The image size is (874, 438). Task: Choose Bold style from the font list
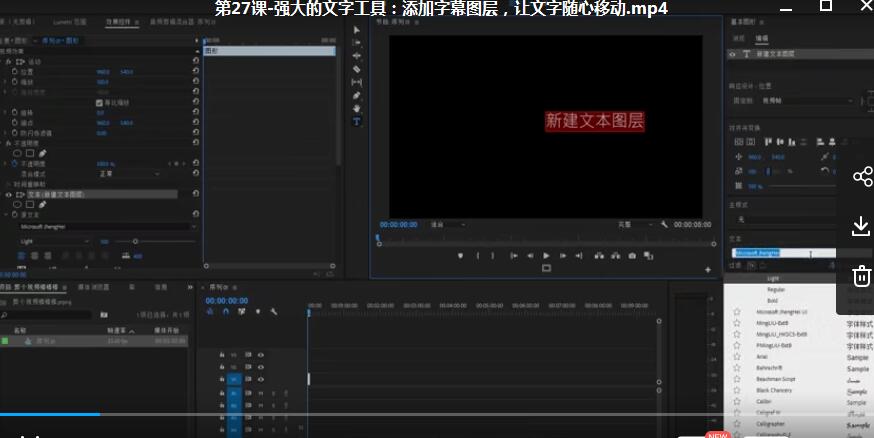click(772, 300)
